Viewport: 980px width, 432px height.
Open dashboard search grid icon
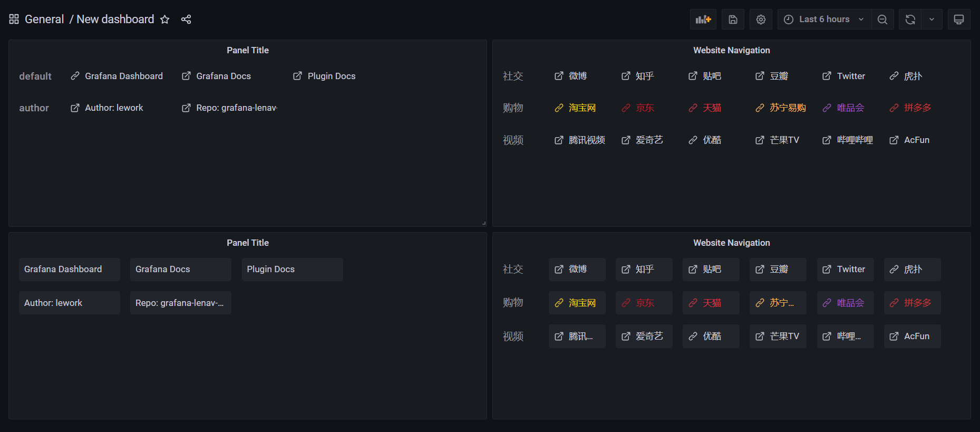(14, 20)
